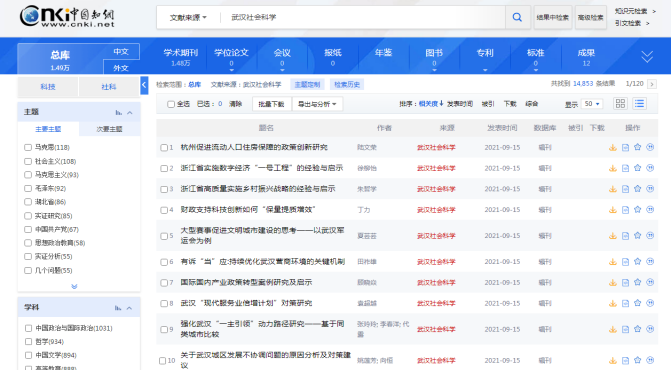Switch to the 学术期刊 tab
This screenshot has height=371, width=672.
(180, 57)
